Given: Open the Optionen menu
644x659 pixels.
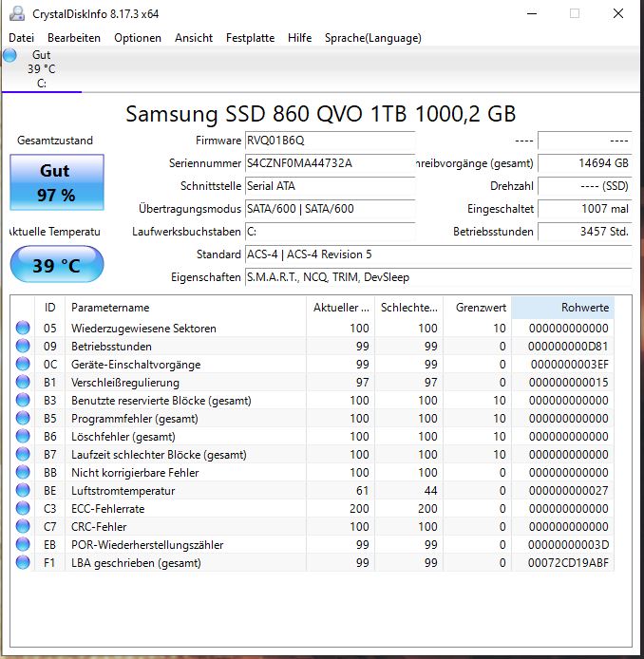Looking at the screenshot, I should click(138, 38).
